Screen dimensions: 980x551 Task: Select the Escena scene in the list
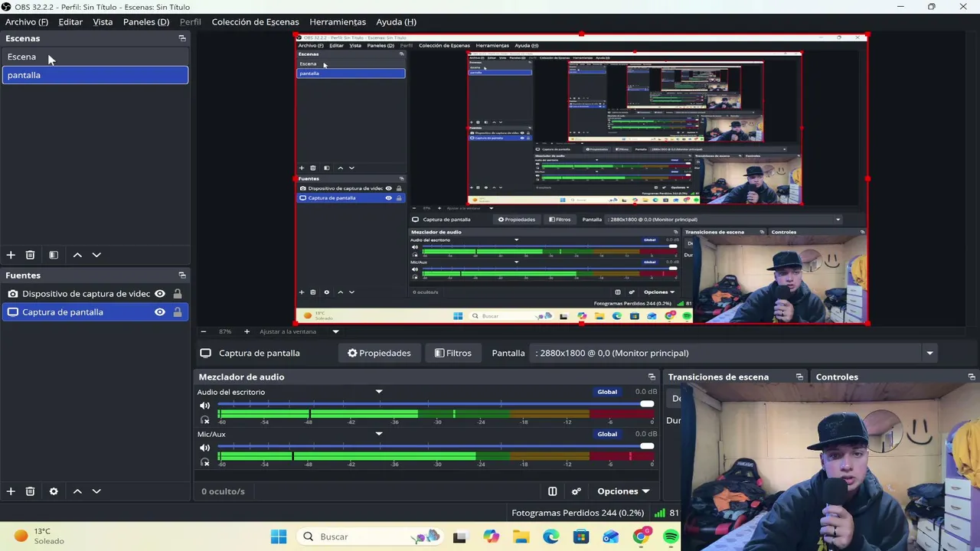click(95, 57)
